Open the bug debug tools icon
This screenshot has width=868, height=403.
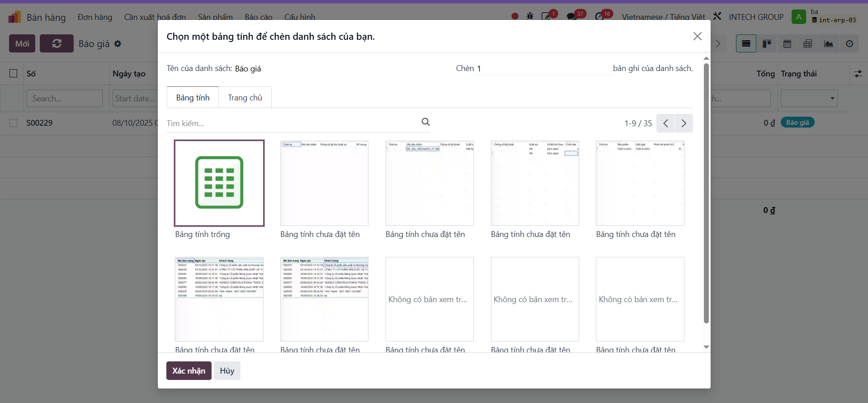[530, 16]
